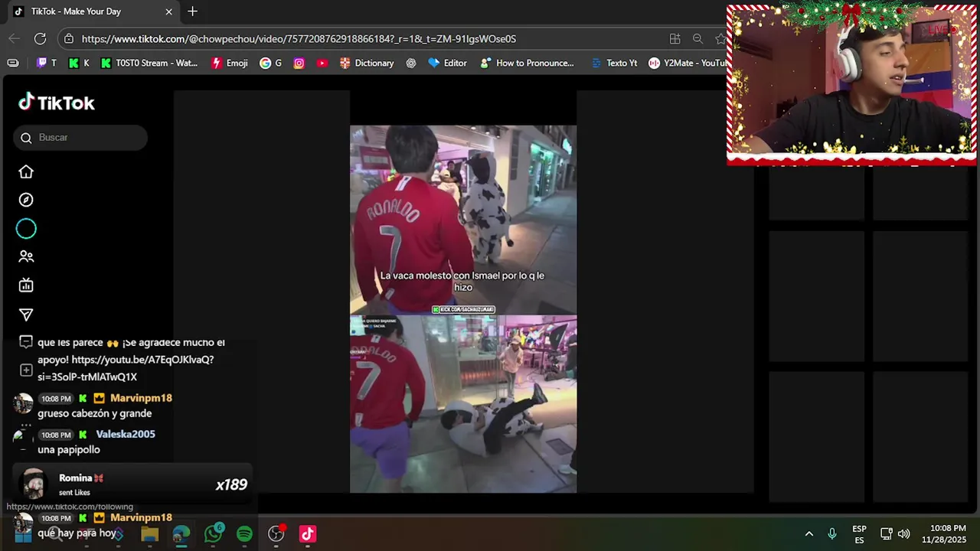Click the top video with Ronaldo jersey
The height and width of the screenshot is (551, 980).
pyautogui.click(x=463, y=219)
